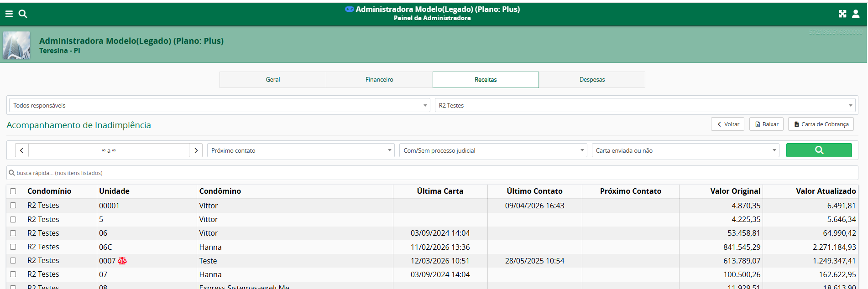
Task: Click previous period arrow
Action: (22, 150)
